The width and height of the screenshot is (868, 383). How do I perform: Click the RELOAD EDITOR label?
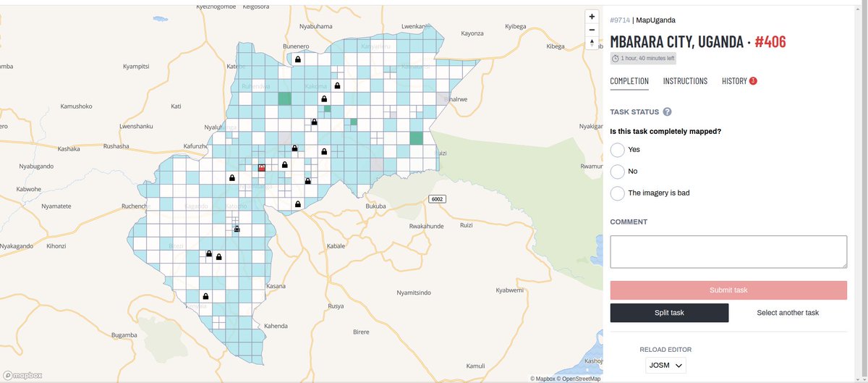click(x=665, y=350)
